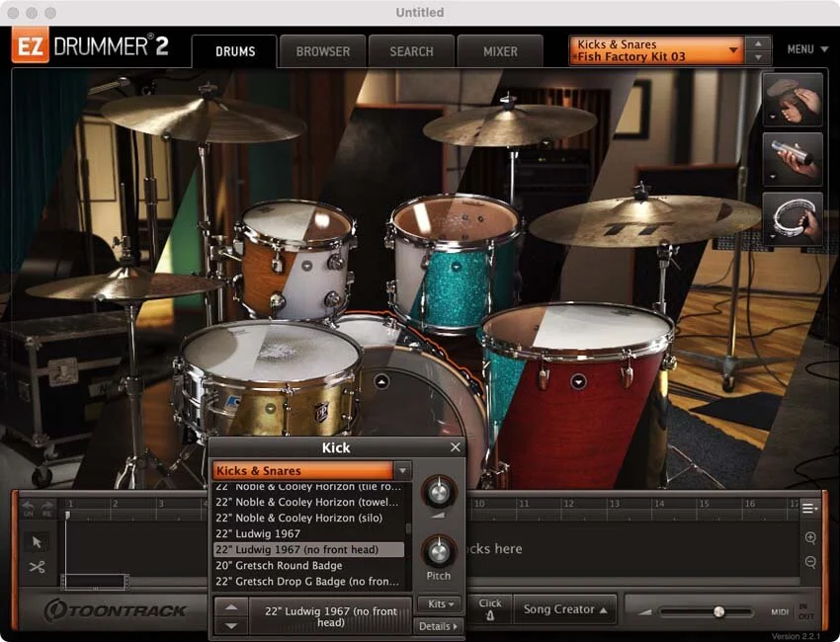Open the MENU dropdown
The image size is (840, 642).
[x=807, y=49]
